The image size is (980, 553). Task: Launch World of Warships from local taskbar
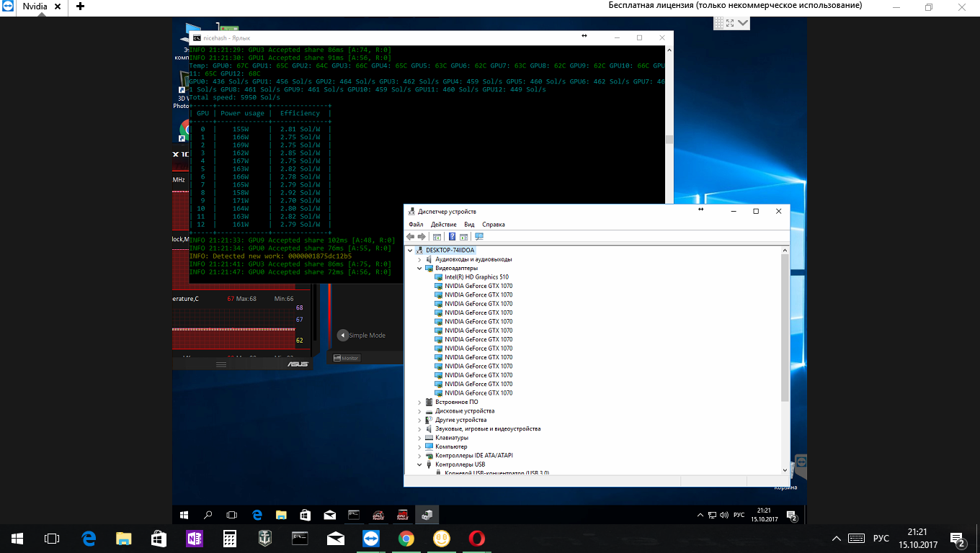click(x=264, y=538)
